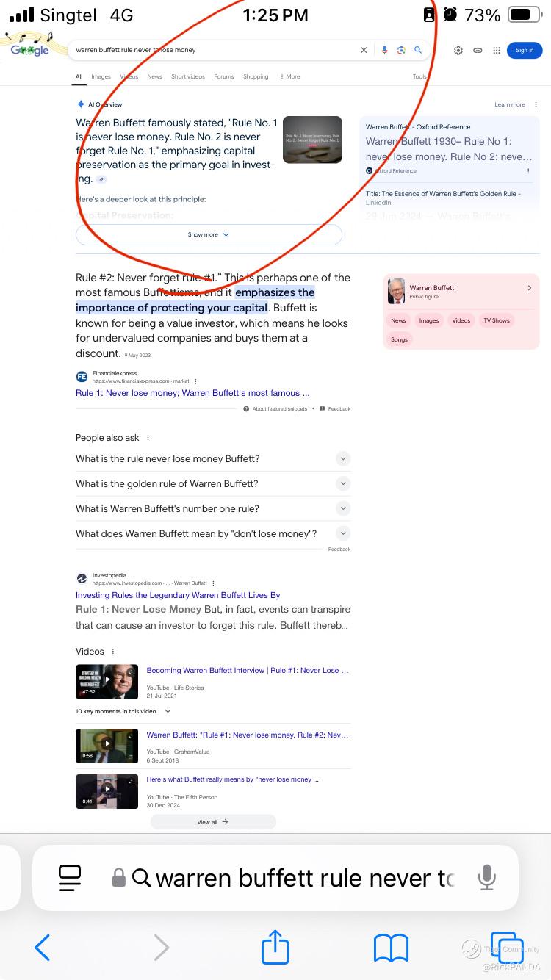Click the About featured snippets question icon
This screenshot has width=551, height=980.
(247, 408)
